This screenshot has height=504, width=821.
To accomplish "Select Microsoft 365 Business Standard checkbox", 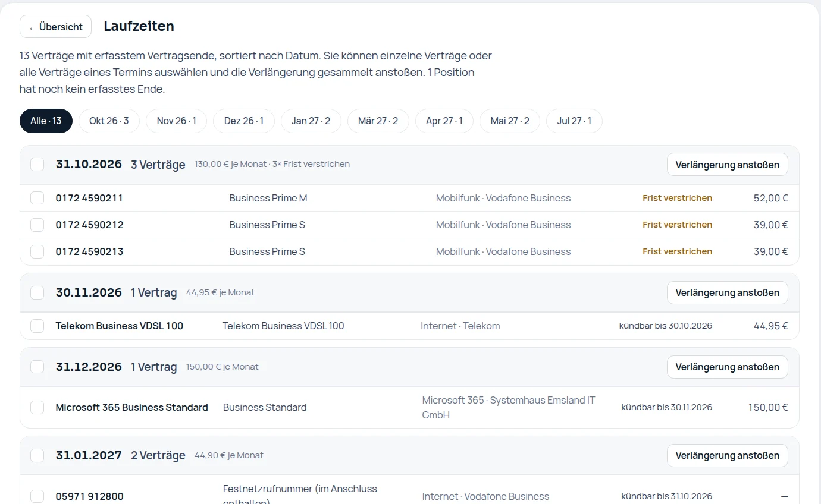I will [x=37, y=407].
